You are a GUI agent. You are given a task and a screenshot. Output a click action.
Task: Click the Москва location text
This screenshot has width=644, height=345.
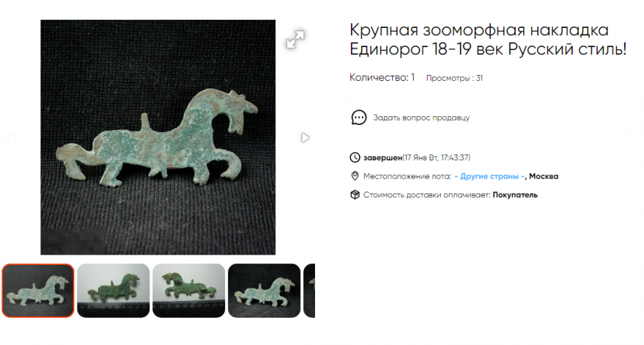(543, 177)
